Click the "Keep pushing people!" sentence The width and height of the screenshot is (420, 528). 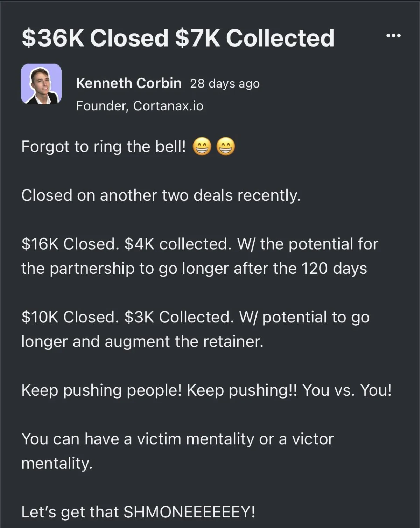click(102, 390)
